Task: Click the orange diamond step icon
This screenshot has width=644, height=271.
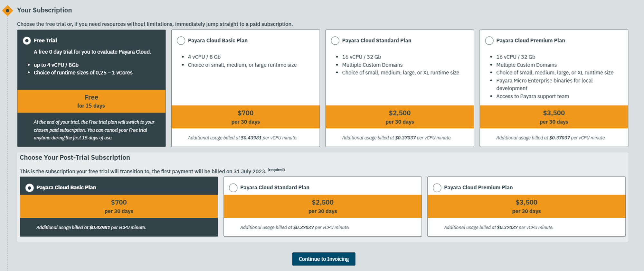Action: [x=7, y=11]
